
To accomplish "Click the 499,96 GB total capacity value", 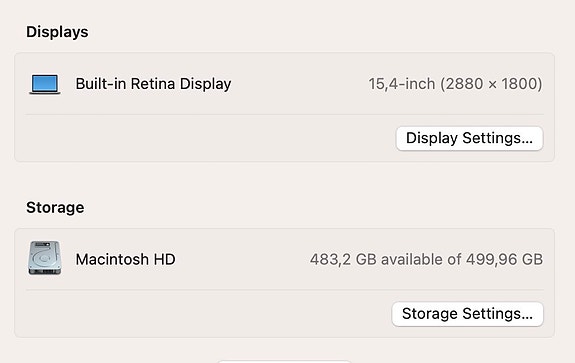I will (504, 259).
